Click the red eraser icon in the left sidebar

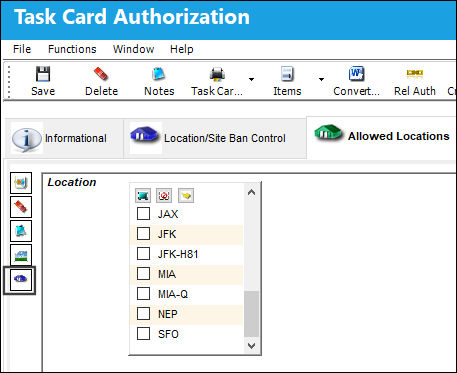pos(21,207)
